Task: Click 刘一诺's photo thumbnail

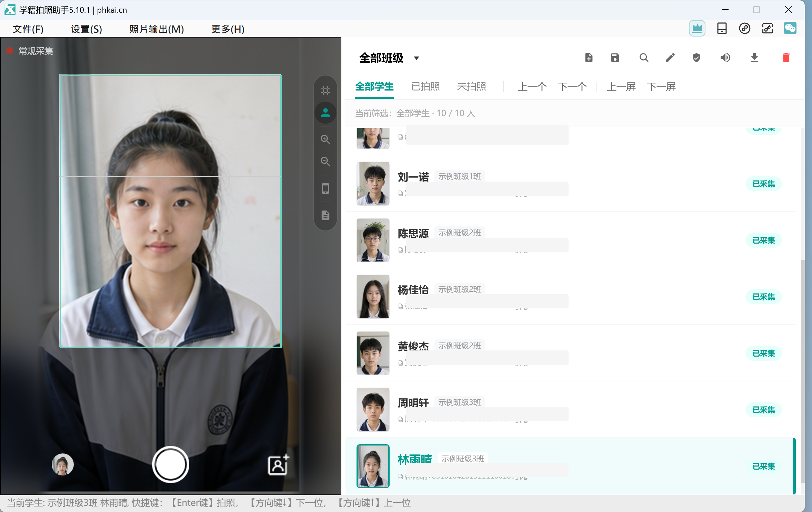Action: 373,184
